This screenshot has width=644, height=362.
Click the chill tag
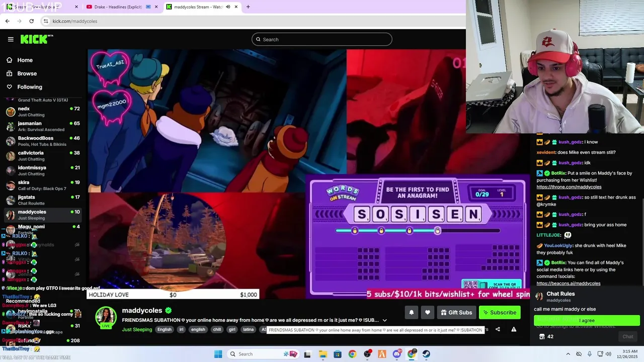click(x=217, y=330)
